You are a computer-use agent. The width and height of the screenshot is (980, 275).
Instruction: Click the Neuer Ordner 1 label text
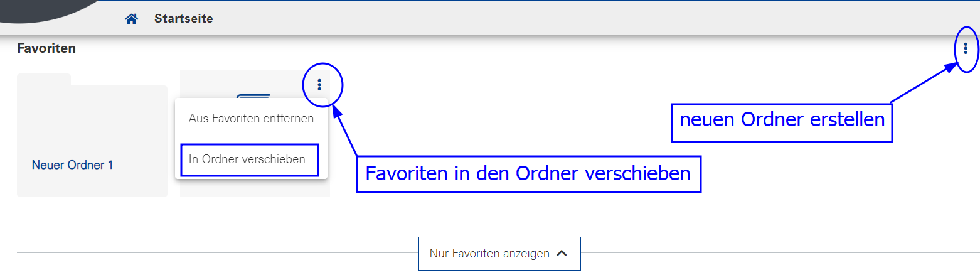tap(72, 165)
